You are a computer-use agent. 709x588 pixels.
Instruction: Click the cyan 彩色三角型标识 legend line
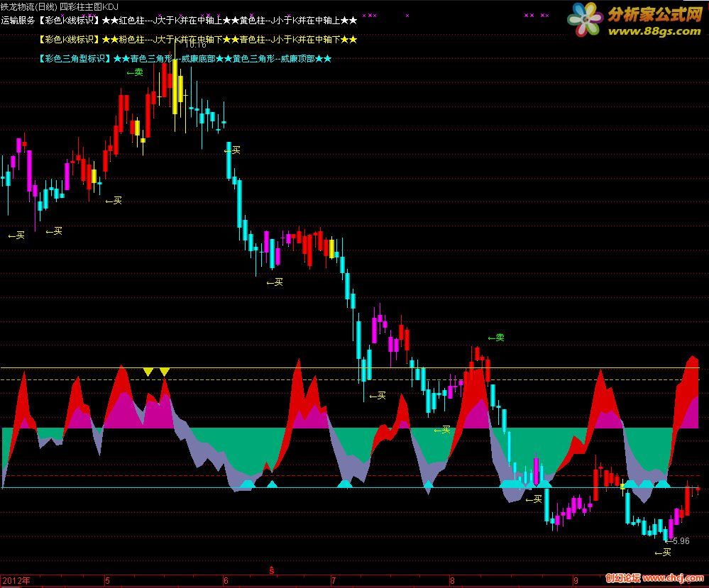(185, 59)
